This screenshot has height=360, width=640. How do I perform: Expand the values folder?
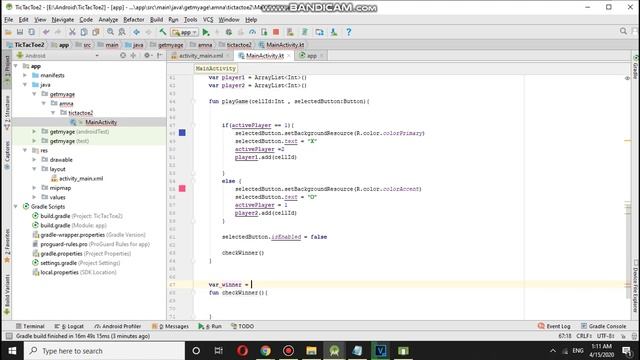34,197
